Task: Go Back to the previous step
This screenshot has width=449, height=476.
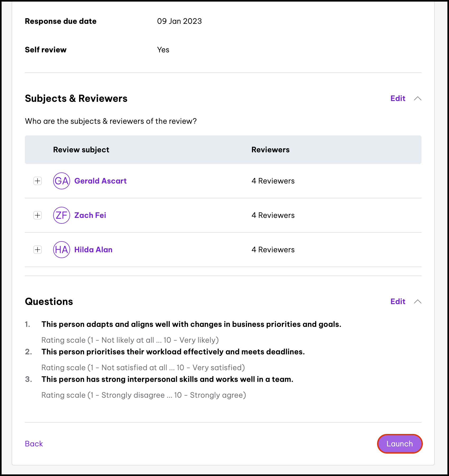Action: 34,444
